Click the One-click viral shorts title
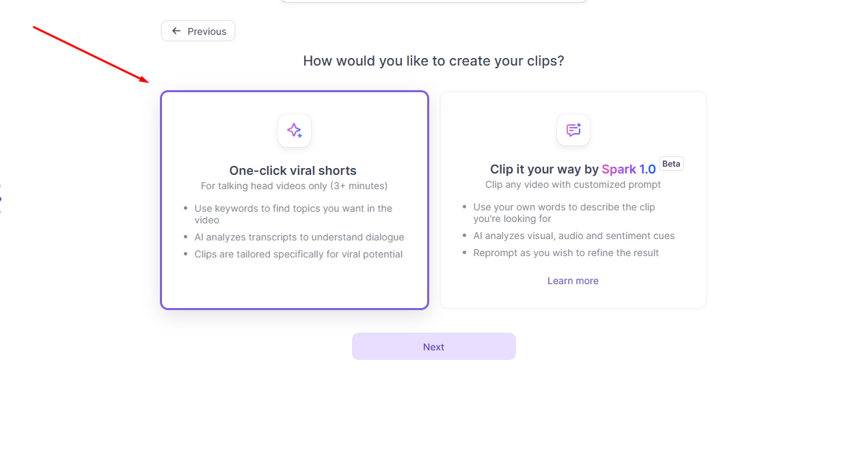 coord(293,171)
